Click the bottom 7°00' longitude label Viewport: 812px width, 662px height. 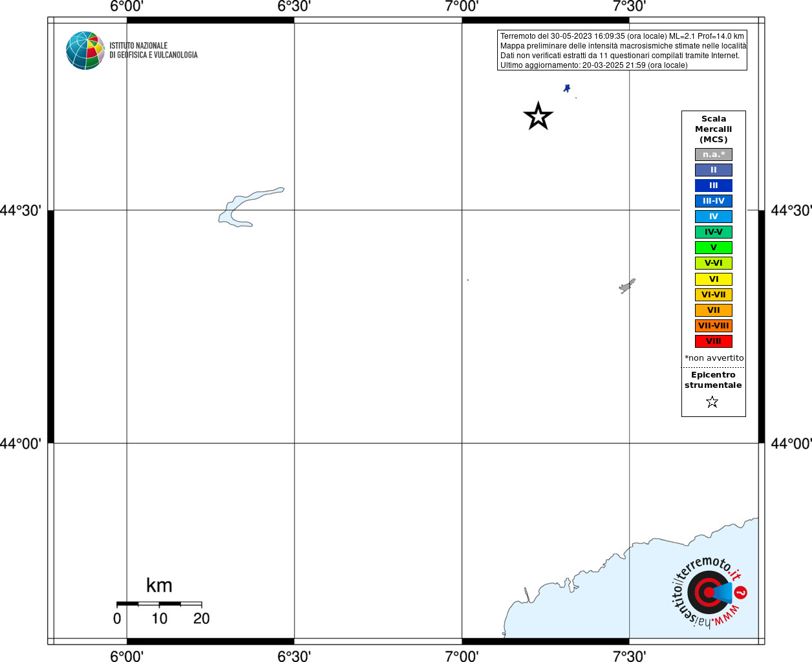[x=462, y=656]
